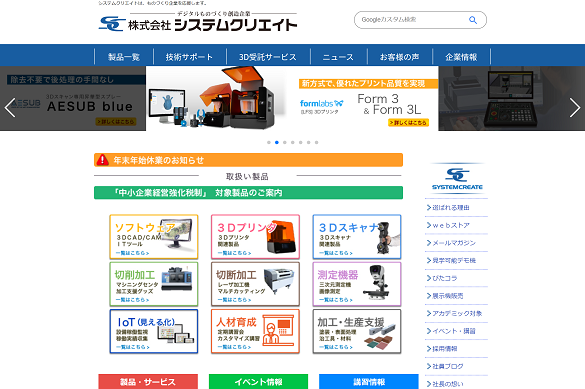The height and width of the screenshot is (389, 585).
Task: Open the 技術サポート menu
Action: (190, 57)
